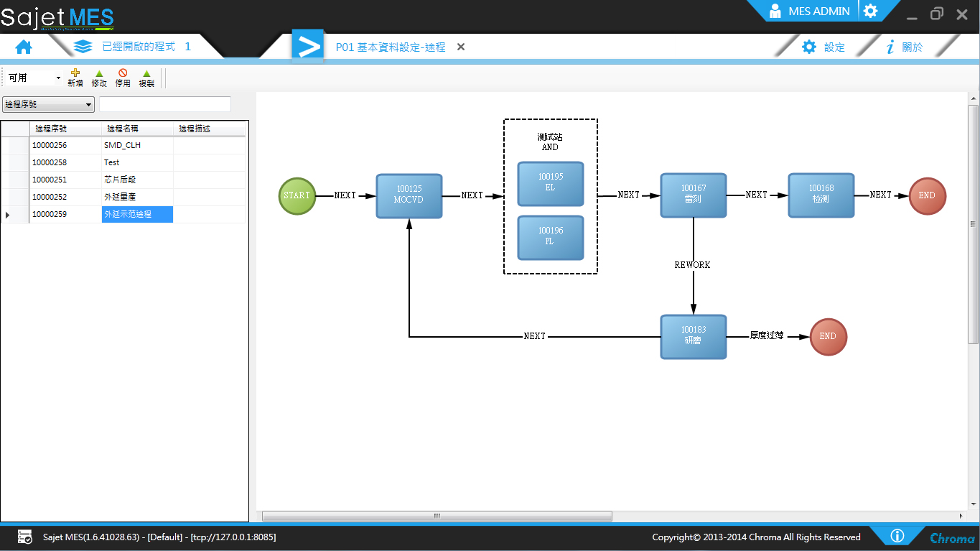Image resolution: width=980 pixels, height=551 pixels.
Task: Sort by 途程序號 column header
Action: click(65, 129)
